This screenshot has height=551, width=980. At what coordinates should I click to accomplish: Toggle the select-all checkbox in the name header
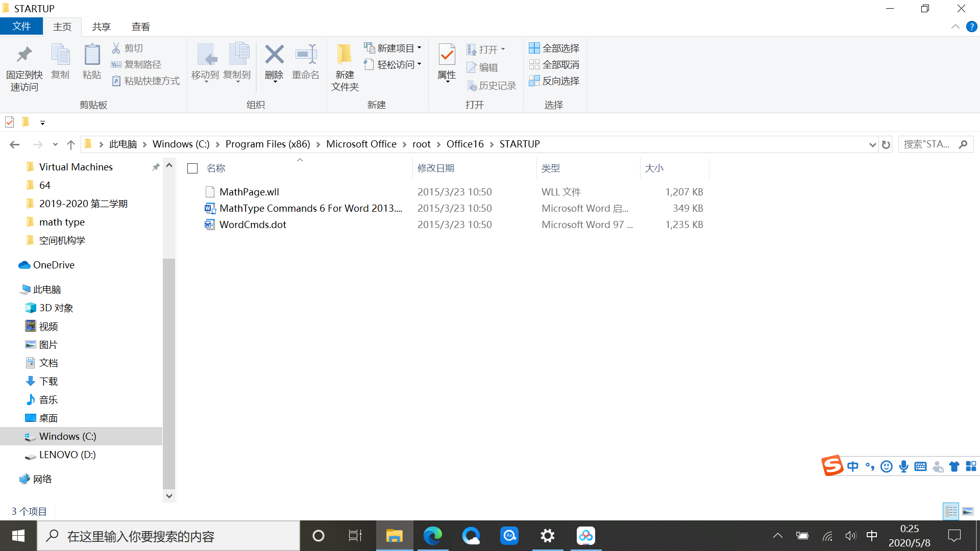pyautogui.click(x=192, y=168)
